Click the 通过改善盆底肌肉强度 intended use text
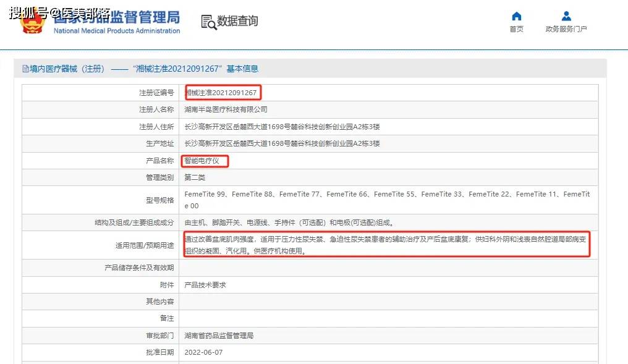 click(385, 245)
